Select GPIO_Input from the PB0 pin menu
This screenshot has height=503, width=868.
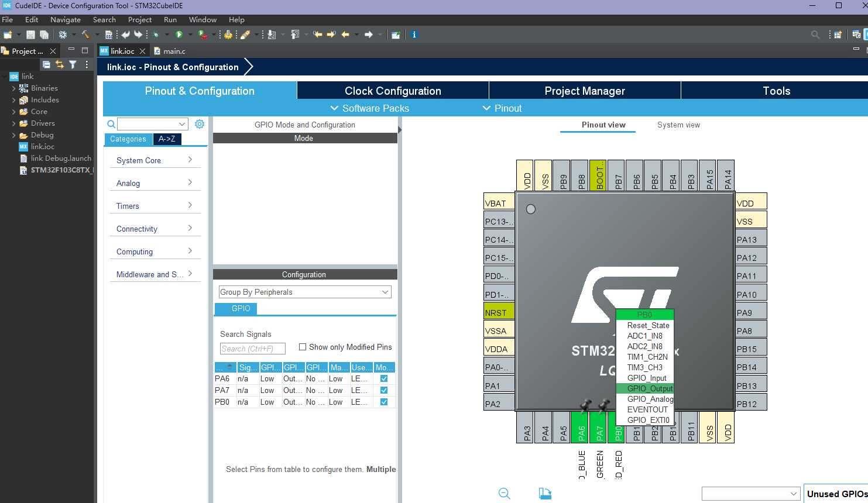[x=646, y=378]
